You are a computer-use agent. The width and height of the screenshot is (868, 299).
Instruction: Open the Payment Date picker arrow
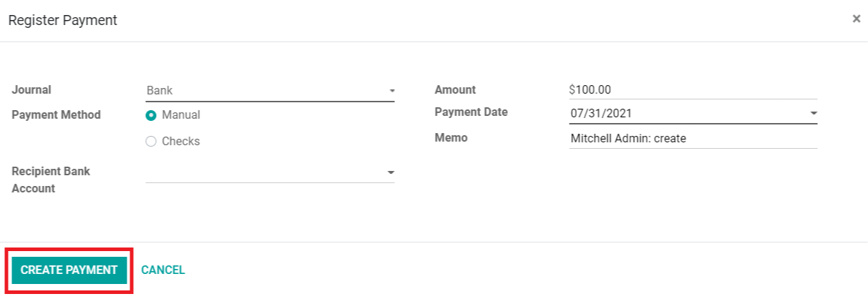814,114
